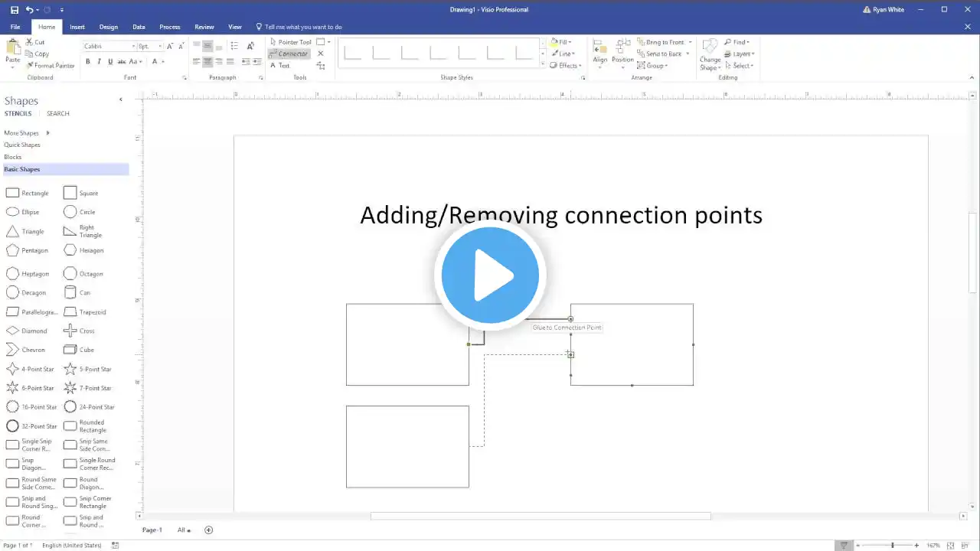
Task: Click the Increase Font Size icon
Action: (170, 47)
